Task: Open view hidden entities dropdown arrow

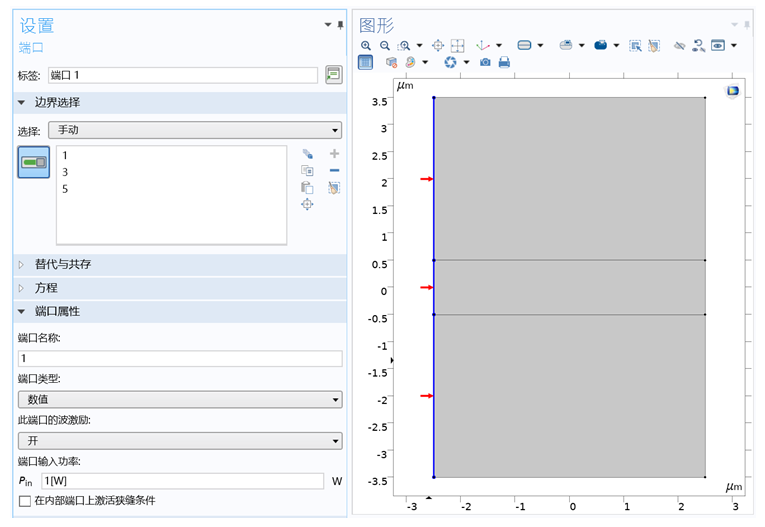Action: point(734,46)
